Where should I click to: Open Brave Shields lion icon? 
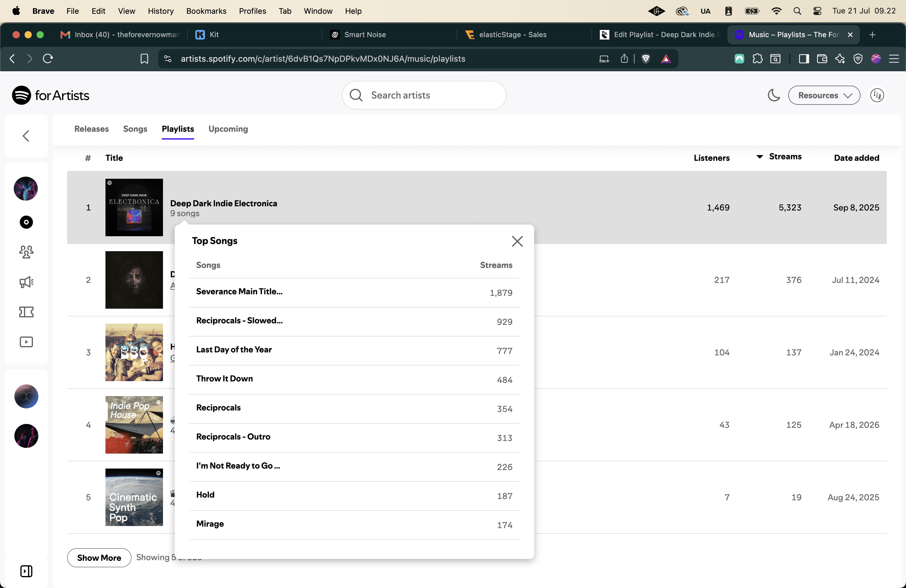pyautogui.click(x=646, y=59)
